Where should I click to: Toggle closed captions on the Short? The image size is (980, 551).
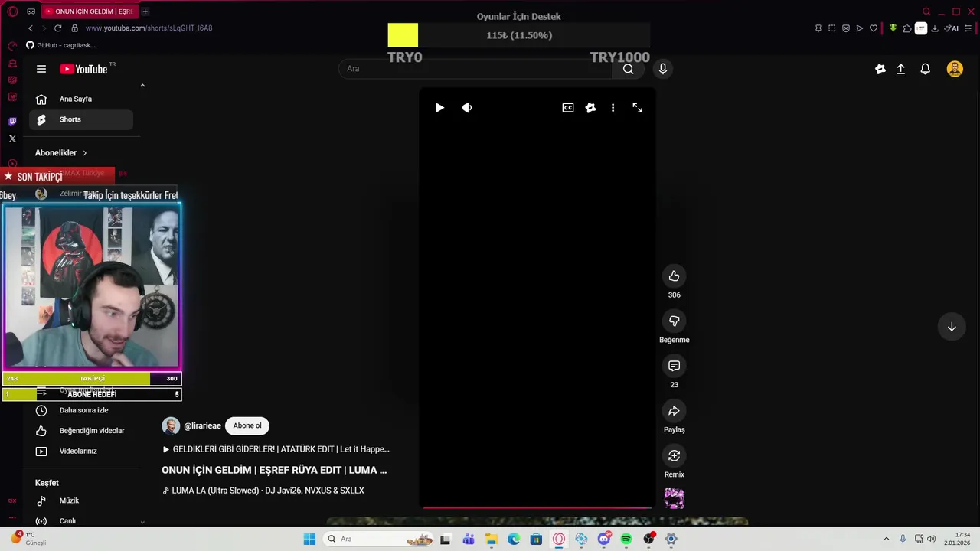[x=568, y=108]
